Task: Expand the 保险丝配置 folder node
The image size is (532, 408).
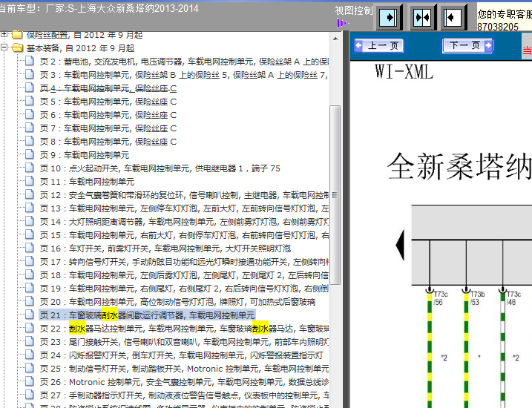Action: click(x=4, y=34)
